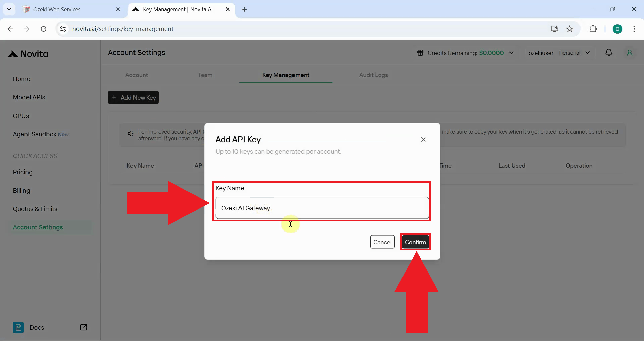Switch to the Team tab

(x=205, y=75)
